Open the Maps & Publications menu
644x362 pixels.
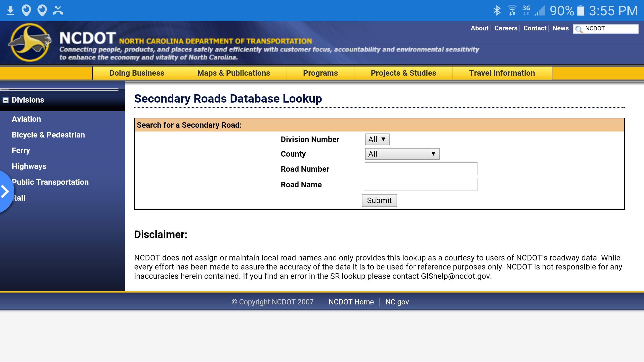pos(233,73)
